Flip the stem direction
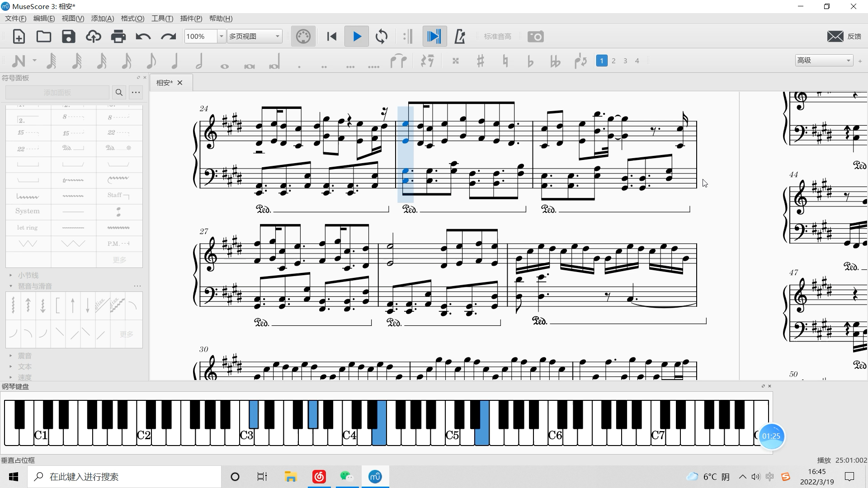This screenshot has height=488, width=868. click(580, 61)
